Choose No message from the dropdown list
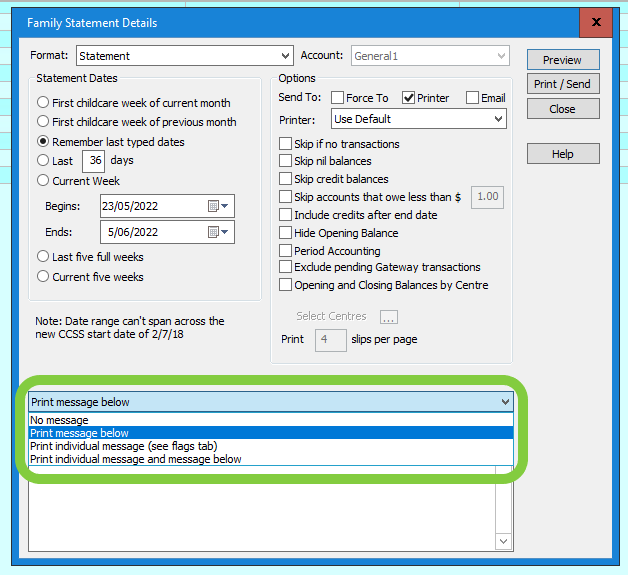 pyautogui.click(x=271, y=420)
